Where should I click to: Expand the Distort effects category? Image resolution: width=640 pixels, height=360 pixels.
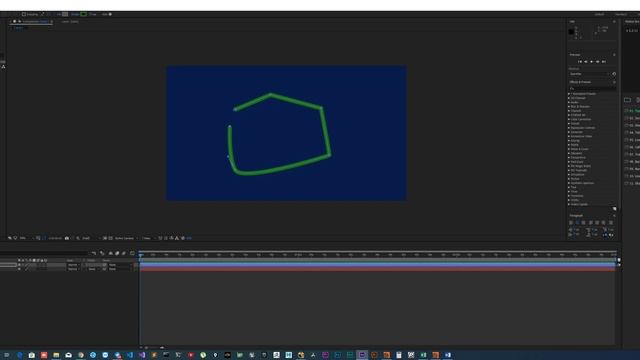click(569, 123)
